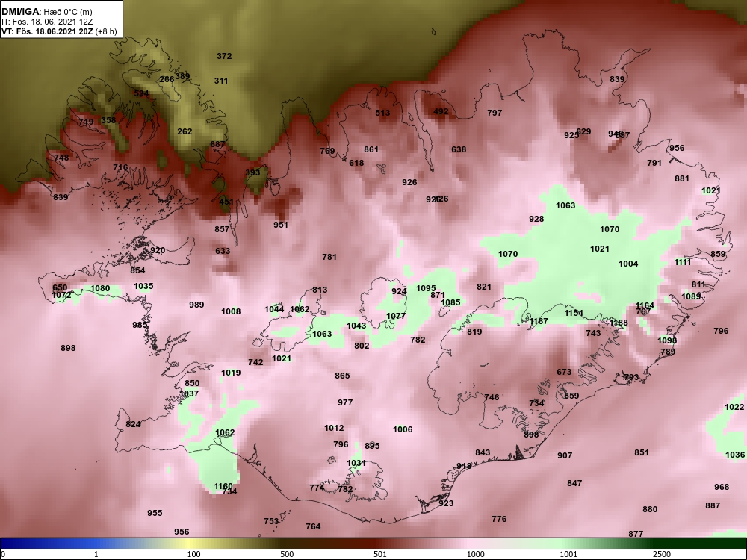Click the 1095 map value

426,288
